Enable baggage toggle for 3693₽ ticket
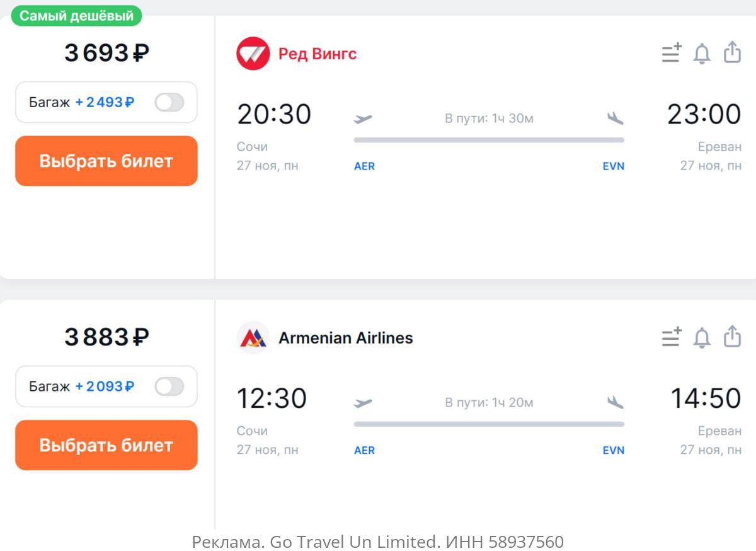Screen dimensions: 756x551 169,102
